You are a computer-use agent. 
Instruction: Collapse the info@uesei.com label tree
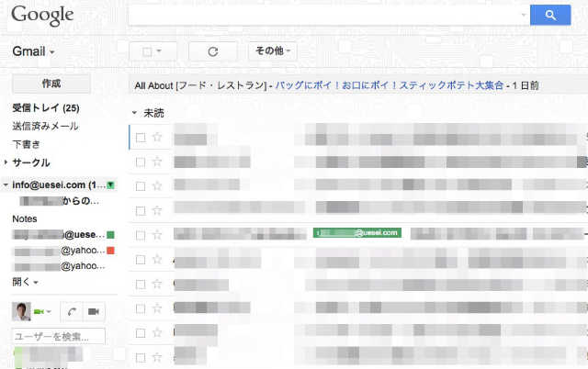point(6,184)
